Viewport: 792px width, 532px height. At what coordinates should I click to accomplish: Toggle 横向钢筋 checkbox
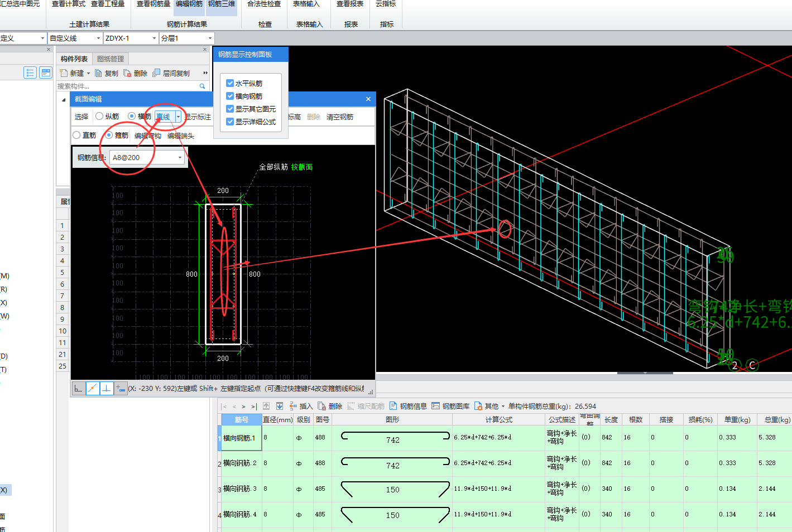click(x=230, y=96)
